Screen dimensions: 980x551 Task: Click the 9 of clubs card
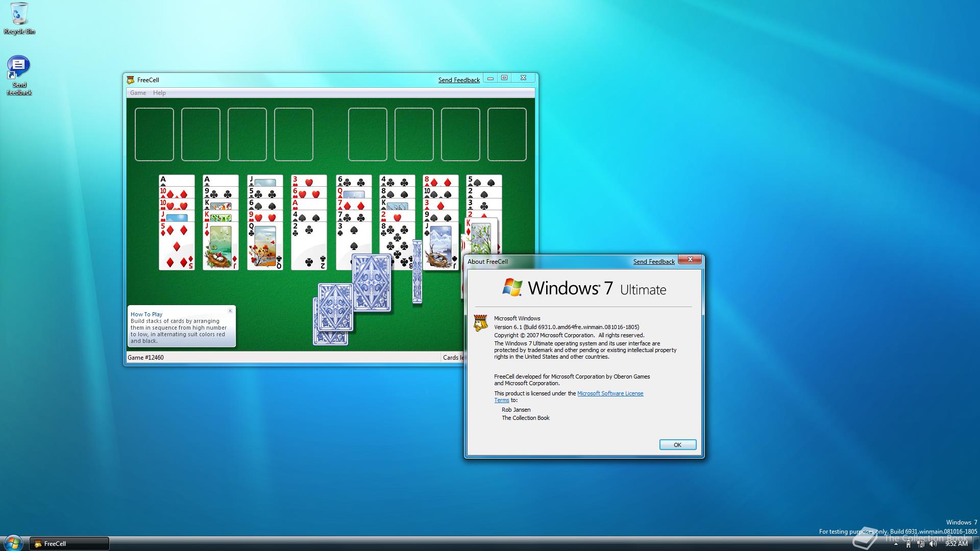[x=220, y=193]
